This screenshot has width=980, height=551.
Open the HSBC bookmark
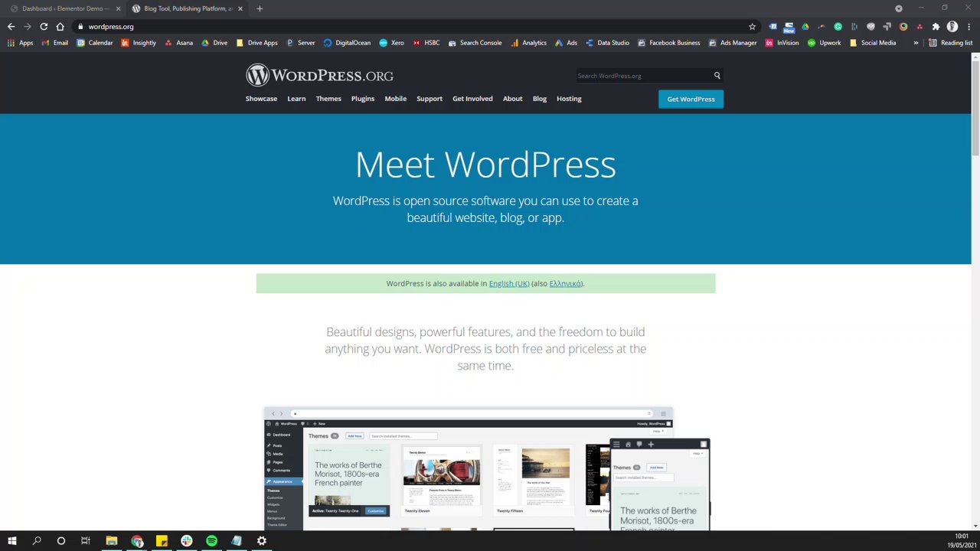point(426,43)
